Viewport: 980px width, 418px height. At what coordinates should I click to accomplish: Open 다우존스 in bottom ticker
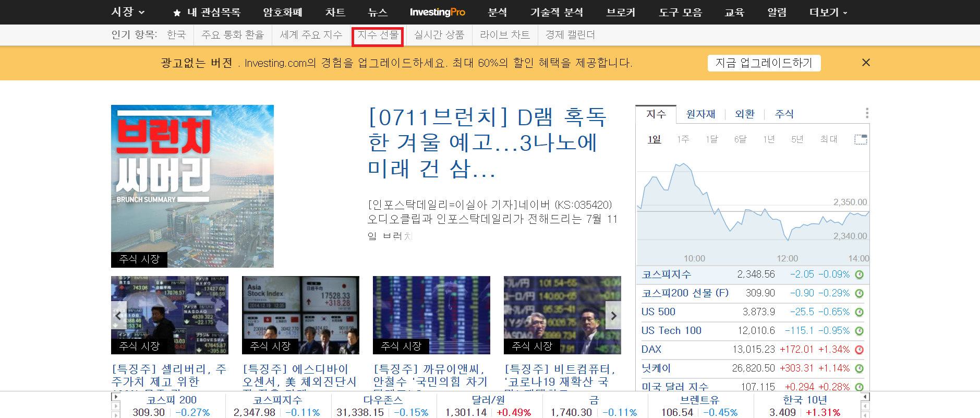[x=383, y=400]
